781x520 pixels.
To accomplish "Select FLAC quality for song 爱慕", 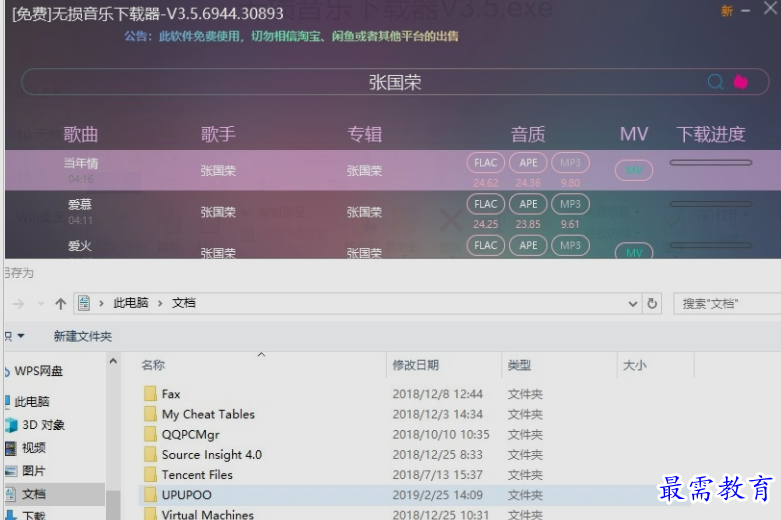I will (x=486, y=204).
